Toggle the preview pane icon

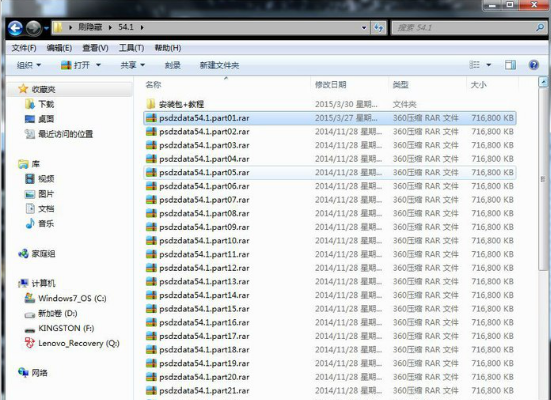click(510, 65)
